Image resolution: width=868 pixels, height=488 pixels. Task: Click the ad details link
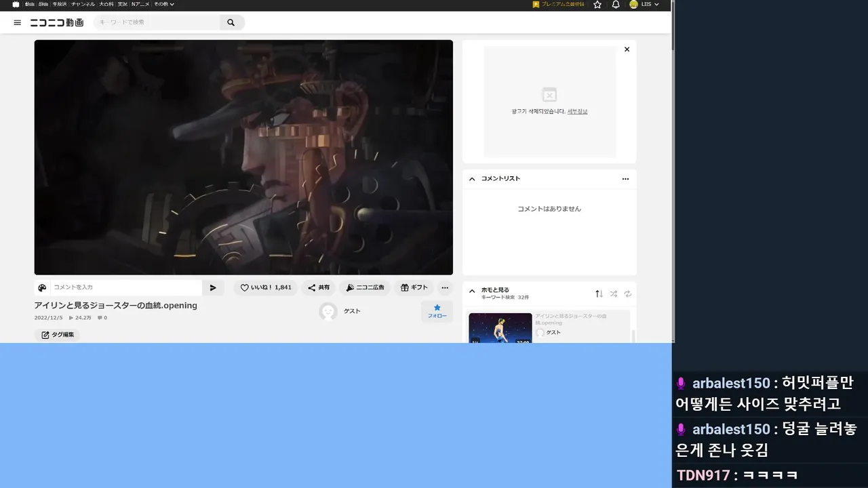click(577, 111)
